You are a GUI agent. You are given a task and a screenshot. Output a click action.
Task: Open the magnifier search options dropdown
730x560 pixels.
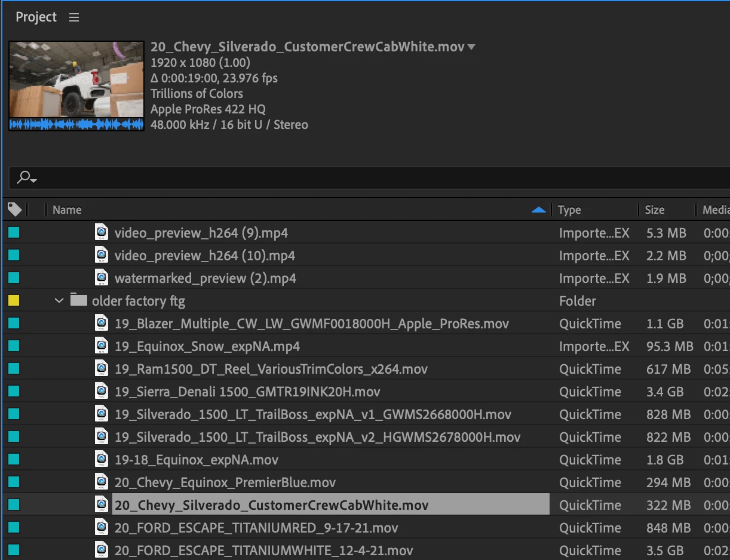[x=27, y=177]
